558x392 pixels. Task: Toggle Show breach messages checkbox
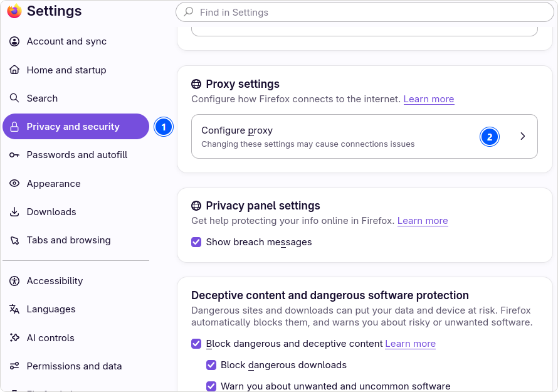point(196,242)
